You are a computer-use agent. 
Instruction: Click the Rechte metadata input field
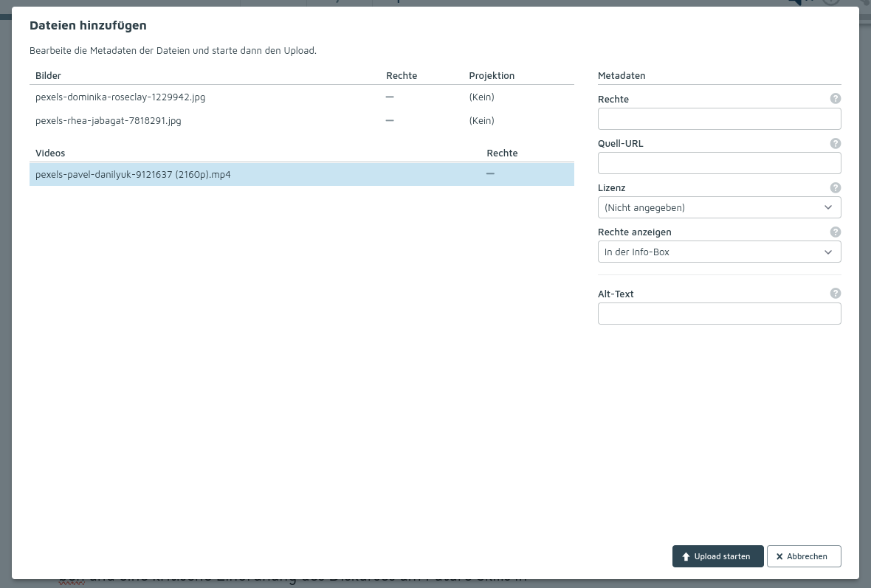point(720,119)
